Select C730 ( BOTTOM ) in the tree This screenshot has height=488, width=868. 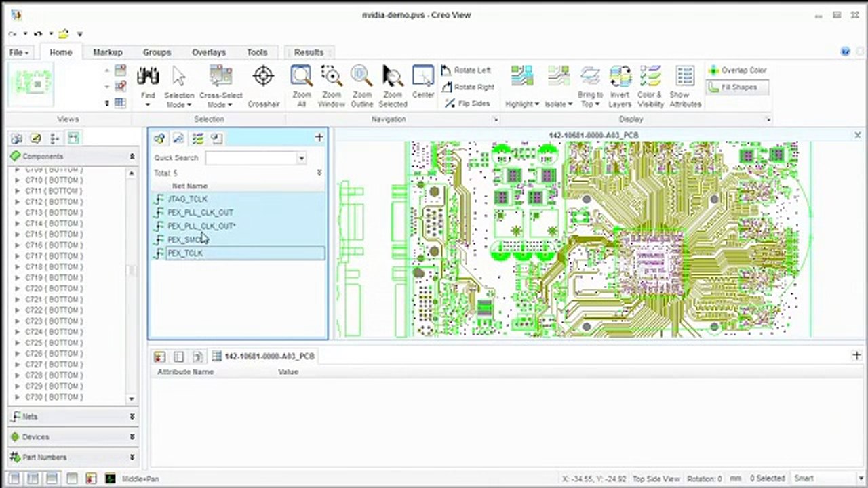coord(54,397)
